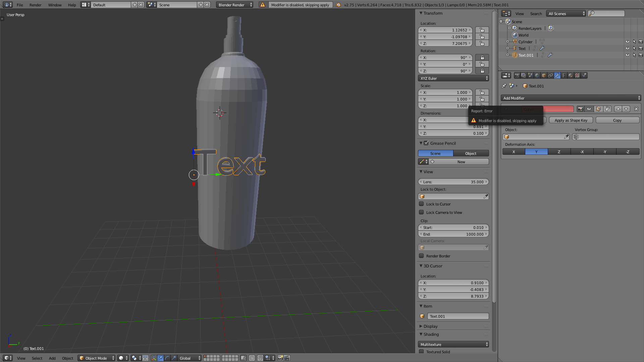
Task: Open the Object Constraints tab
Action: [x=550, y=75]
